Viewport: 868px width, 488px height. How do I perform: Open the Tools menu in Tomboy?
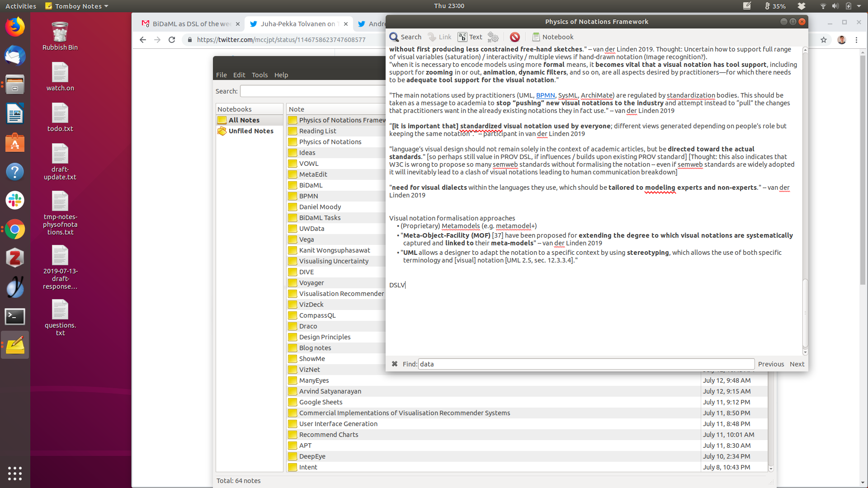click(x=259, y=75)
